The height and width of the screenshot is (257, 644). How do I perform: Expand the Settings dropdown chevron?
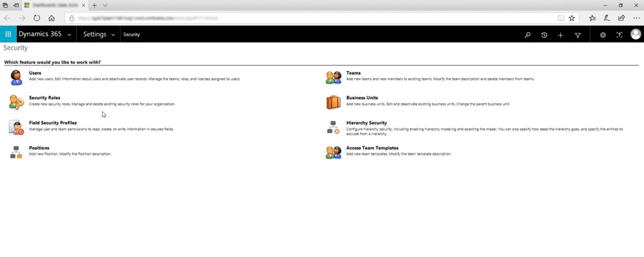click(113, 35)
